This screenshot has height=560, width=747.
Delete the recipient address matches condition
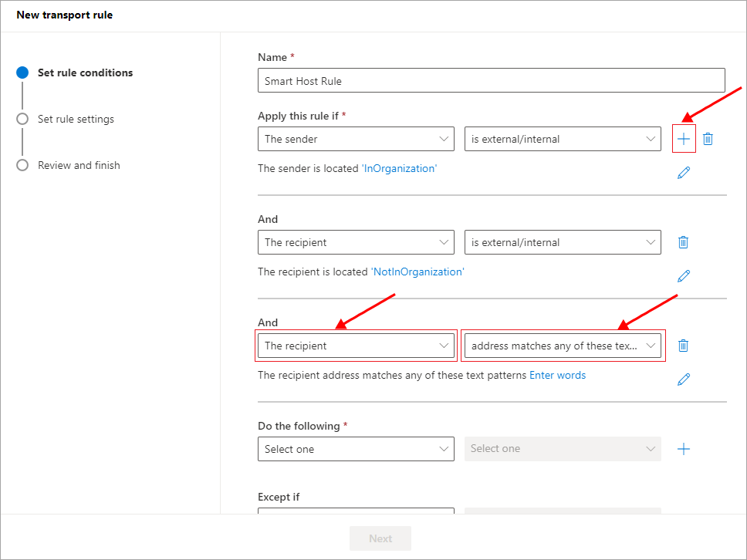point(683,346)
